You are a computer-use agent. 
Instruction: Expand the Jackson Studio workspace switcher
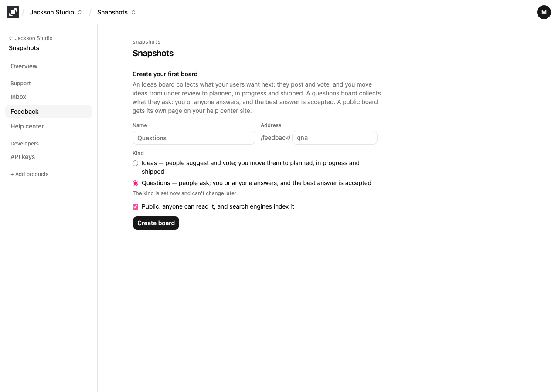coord(56,12)
